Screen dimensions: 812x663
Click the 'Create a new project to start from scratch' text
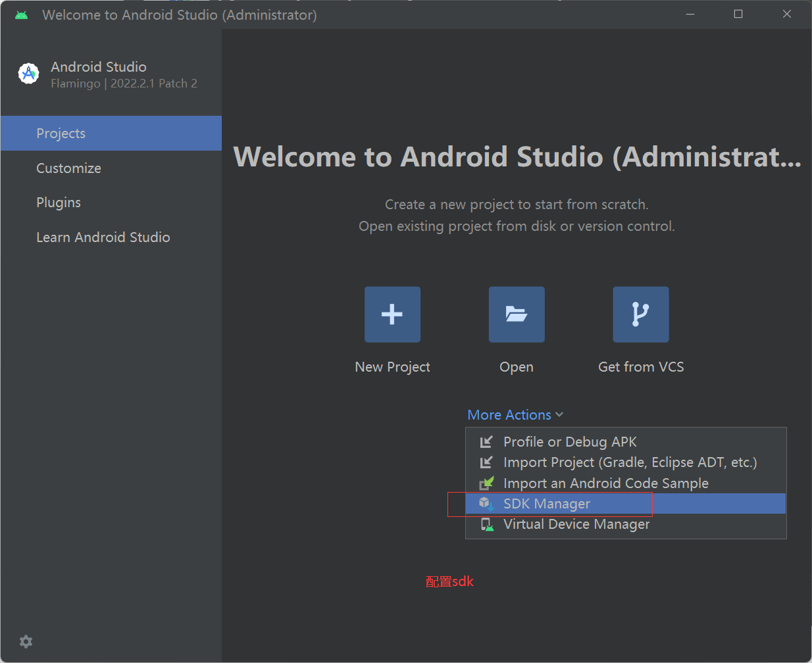(x=517, y=205)
